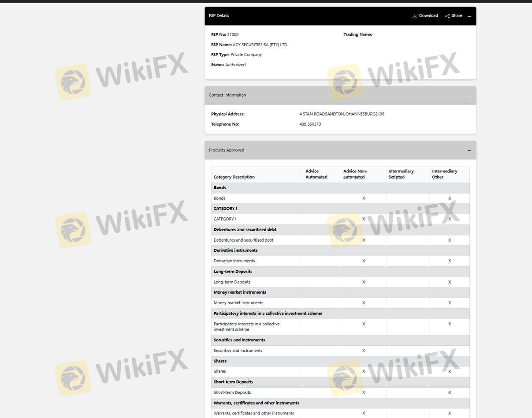Select the address 4 STAN ROADSANDTONJOHANNESBURG2196
This screenshot has height=418, width=532.
[x=342, y=114]
